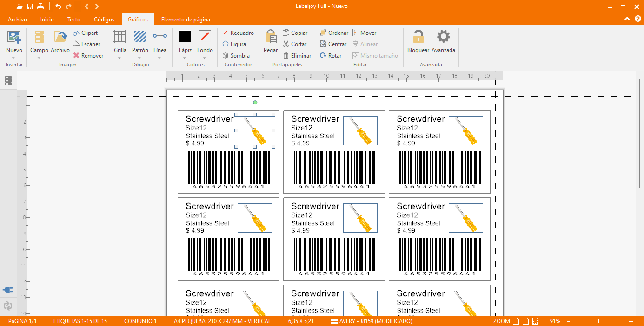Click the plug connection icon in left sidebar

[8, 290]
